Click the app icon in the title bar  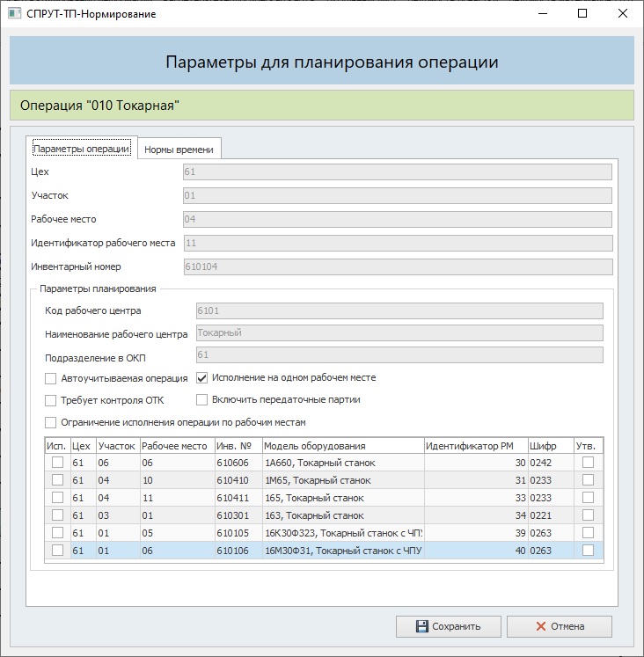[x=13, y=14]
